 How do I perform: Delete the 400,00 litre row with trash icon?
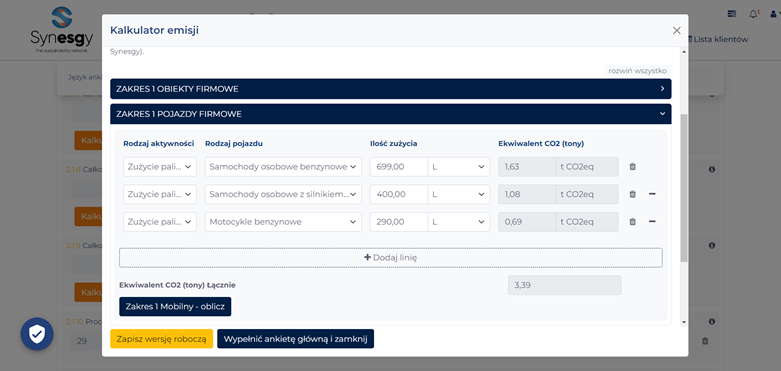[x=633, y=194]
